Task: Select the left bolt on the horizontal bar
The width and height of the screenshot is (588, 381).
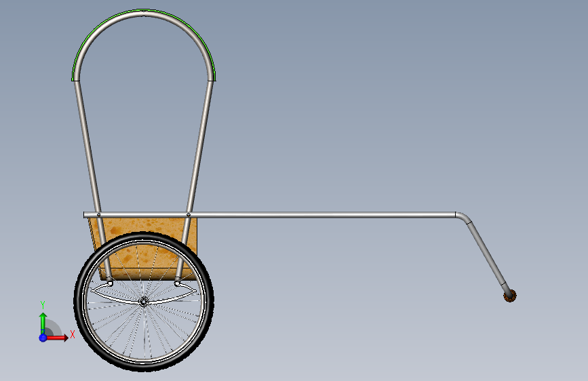Action: pos(98,215)
